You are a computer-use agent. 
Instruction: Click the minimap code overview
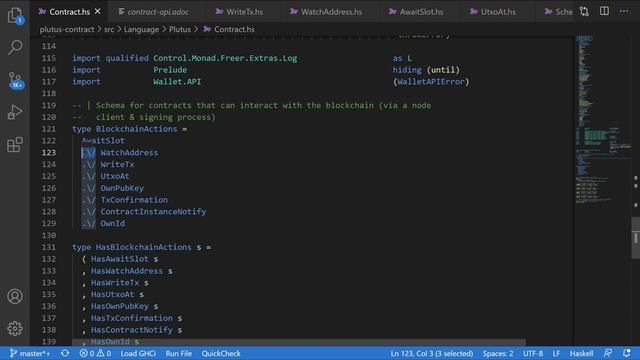[x=603, y=120]
